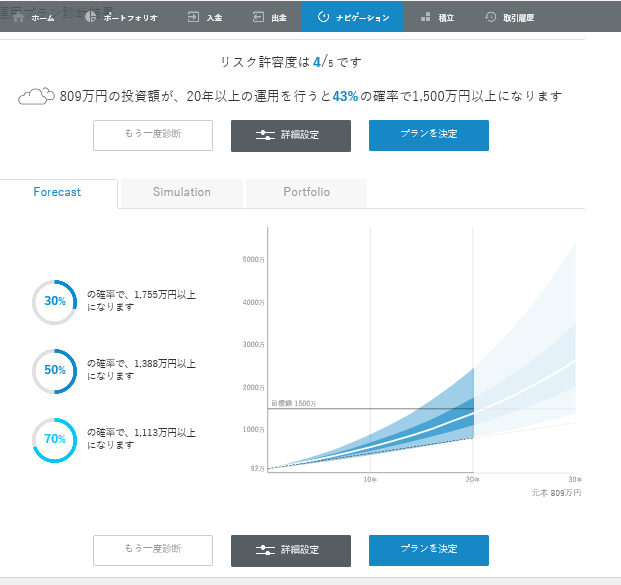Image resolution: width=621 pixels, height=585 pixels.
Task: Click the cloud icon beside 809万円
Action: click(36, 96)
